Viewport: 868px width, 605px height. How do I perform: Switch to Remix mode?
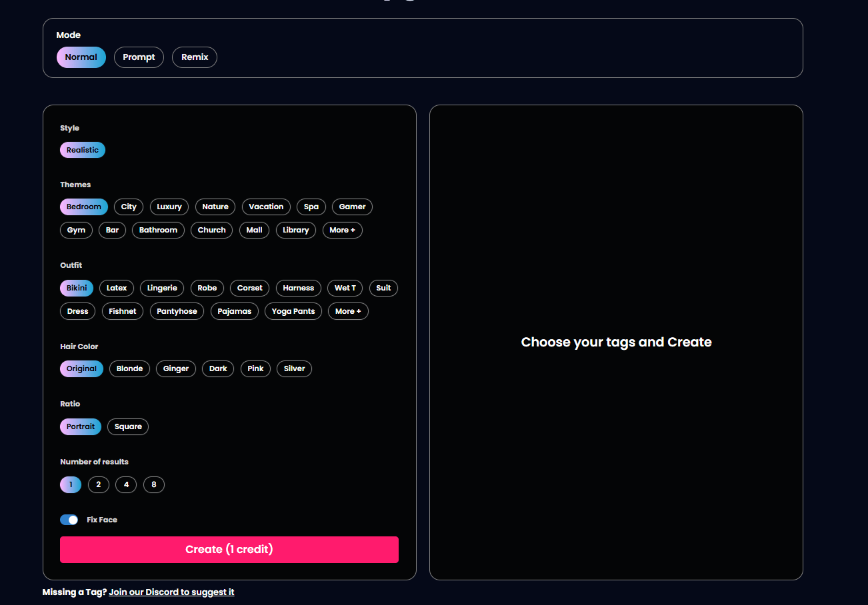point(195,57)
